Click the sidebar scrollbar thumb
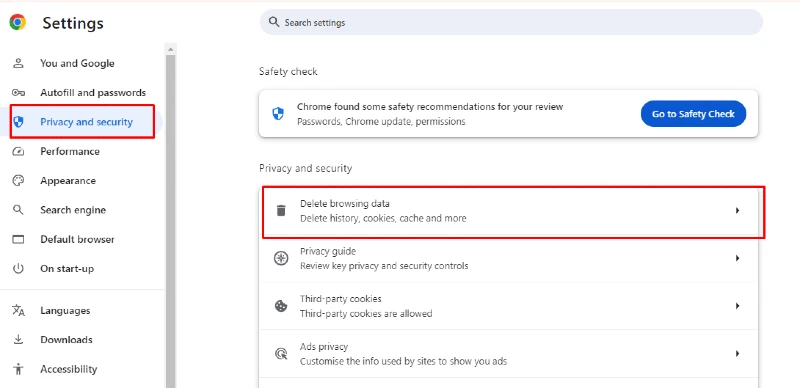 point(170,221)
